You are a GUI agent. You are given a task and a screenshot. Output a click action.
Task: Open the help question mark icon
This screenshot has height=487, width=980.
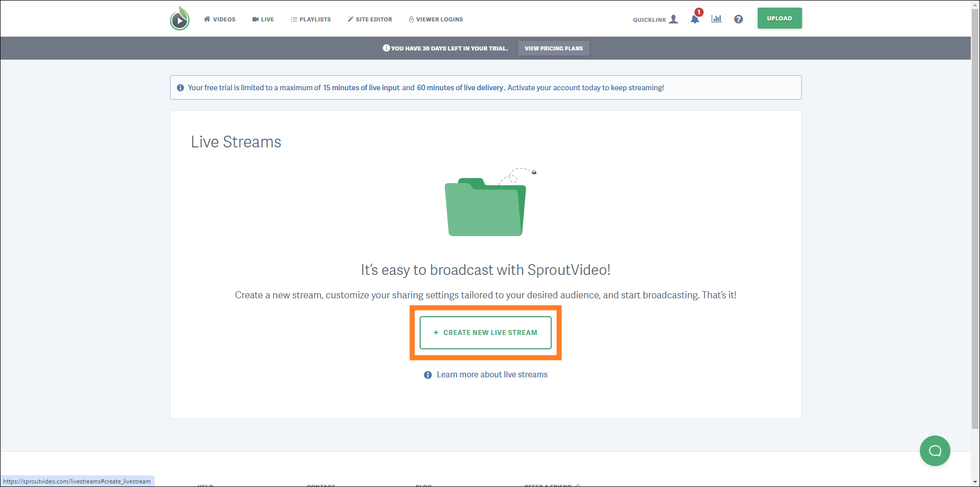tap(738, 19)
